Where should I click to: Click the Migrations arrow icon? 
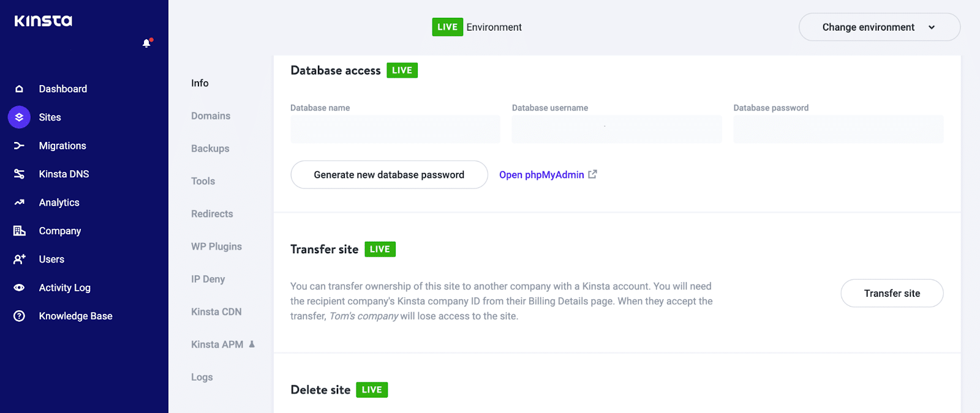coord(19,146)
